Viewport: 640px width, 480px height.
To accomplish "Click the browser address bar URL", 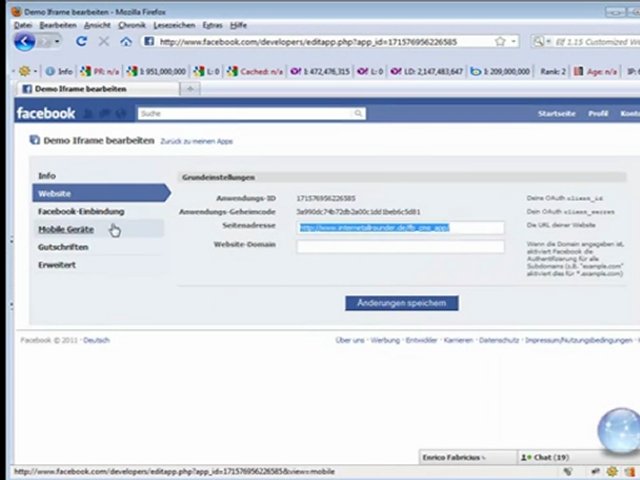I will coord(308,42).
